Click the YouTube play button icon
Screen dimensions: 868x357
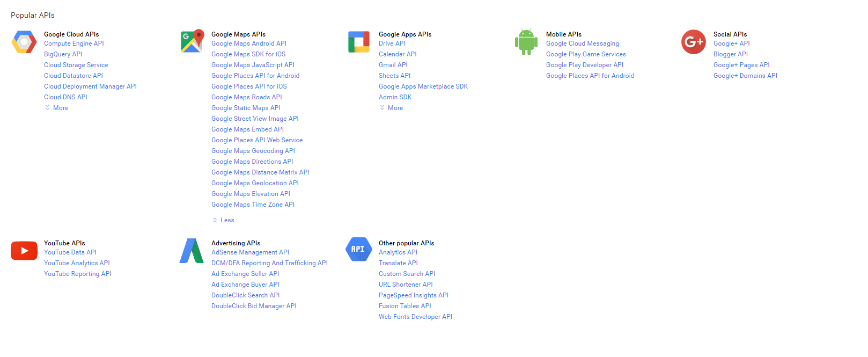(24, 251)
